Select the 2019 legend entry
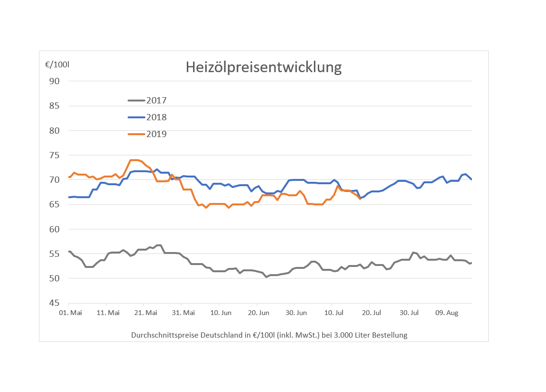 click(156, 134)
